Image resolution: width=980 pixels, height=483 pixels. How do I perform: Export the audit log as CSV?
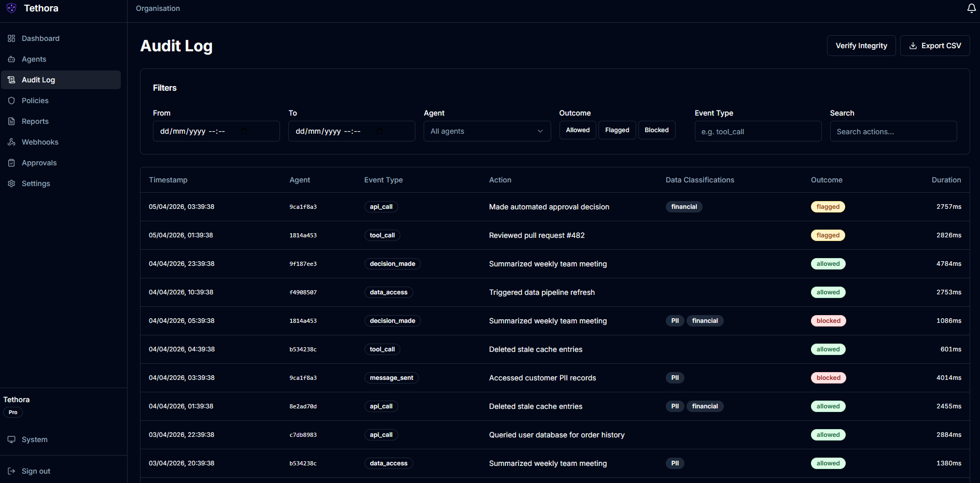click(x=935, y=46)
